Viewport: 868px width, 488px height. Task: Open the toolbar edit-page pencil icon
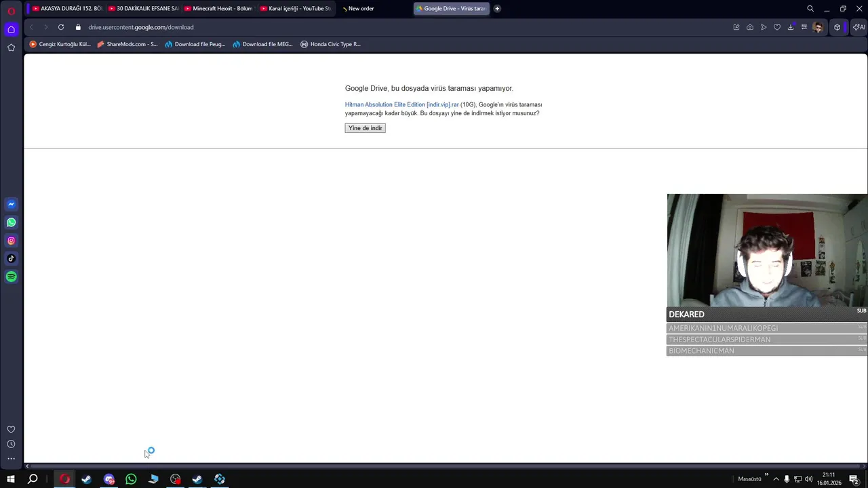pyautogui.click(x=736, y=27)
